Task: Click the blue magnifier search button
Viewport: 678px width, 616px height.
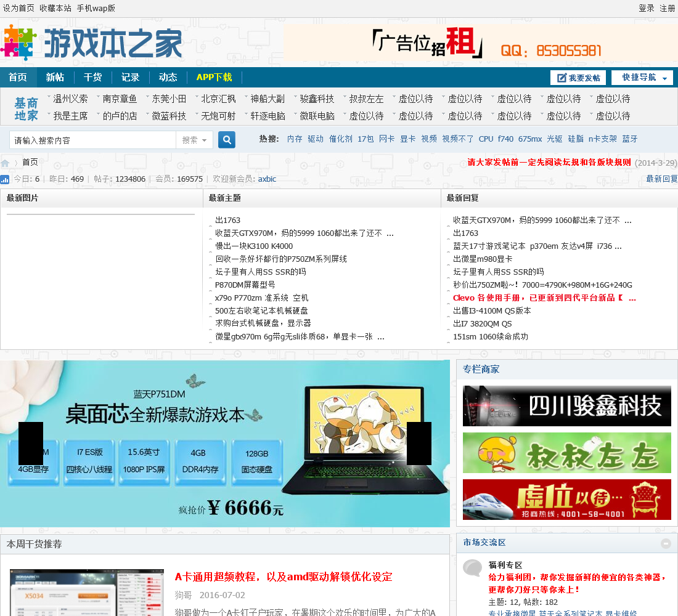Action: pos(227,140)
